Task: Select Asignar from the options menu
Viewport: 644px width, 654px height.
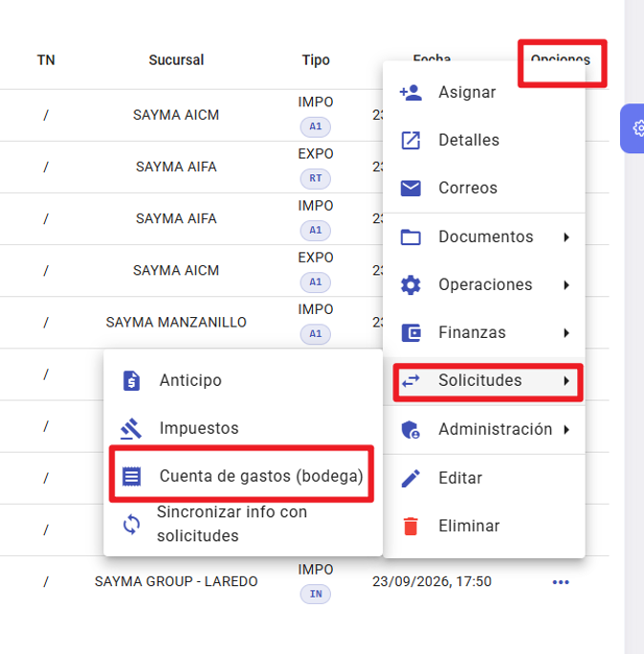Action: point(484,92)
